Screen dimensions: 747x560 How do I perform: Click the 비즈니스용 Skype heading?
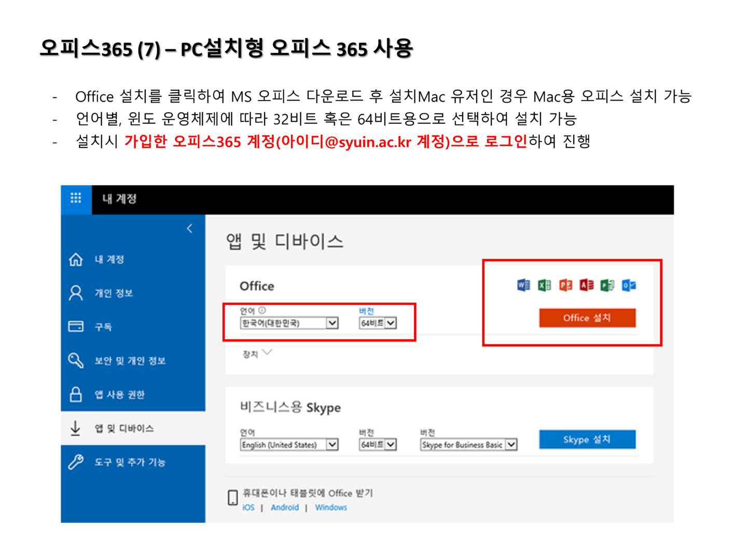290,407
